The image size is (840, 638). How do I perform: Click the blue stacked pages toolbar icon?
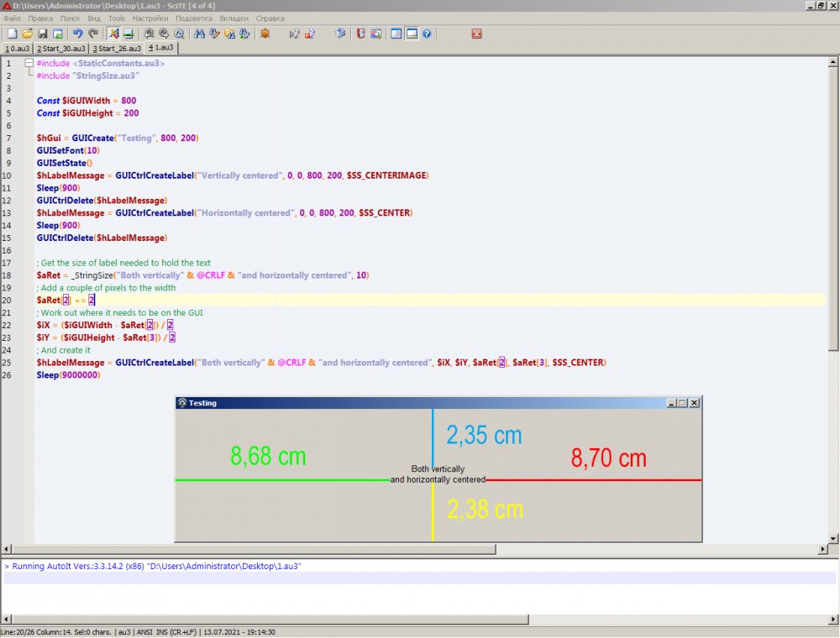click(x=340, y=34)
